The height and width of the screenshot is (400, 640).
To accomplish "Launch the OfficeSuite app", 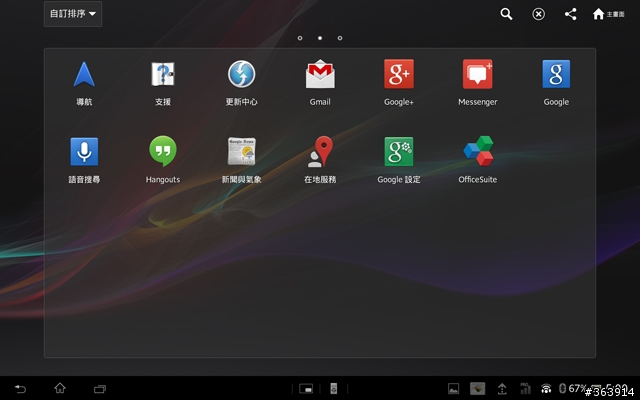I will [x=478, y=160].
